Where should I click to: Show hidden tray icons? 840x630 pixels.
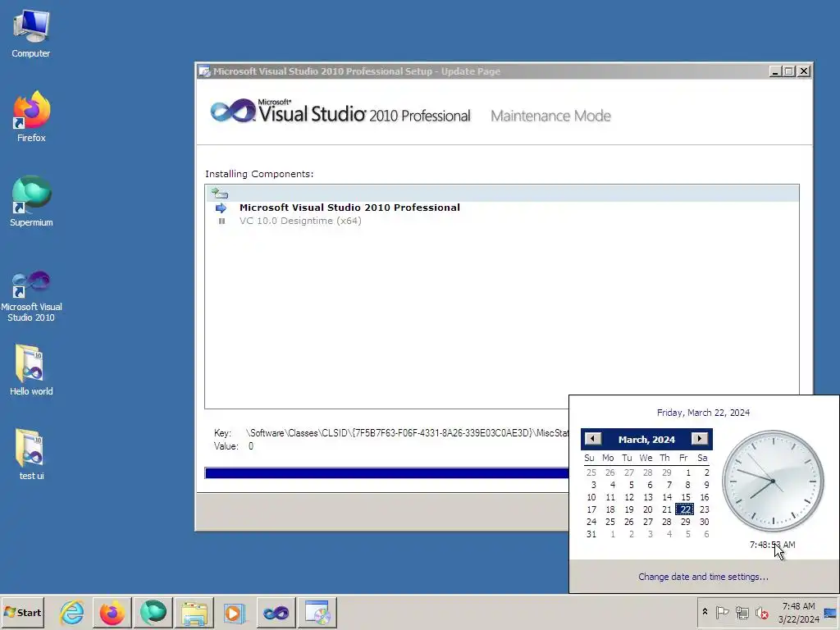click(705, 612)
